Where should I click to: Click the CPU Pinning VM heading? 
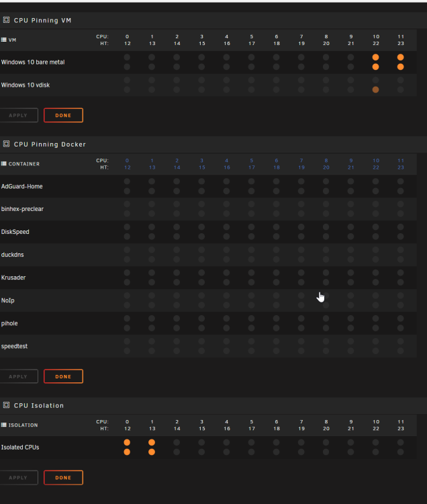[42, 20]
